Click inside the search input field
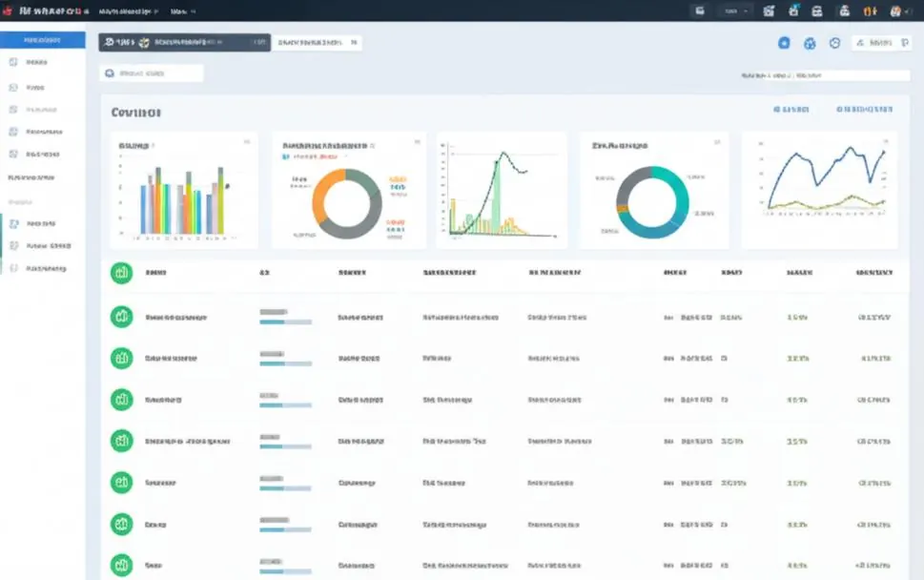Screen dimensions: 924x580 152,73
